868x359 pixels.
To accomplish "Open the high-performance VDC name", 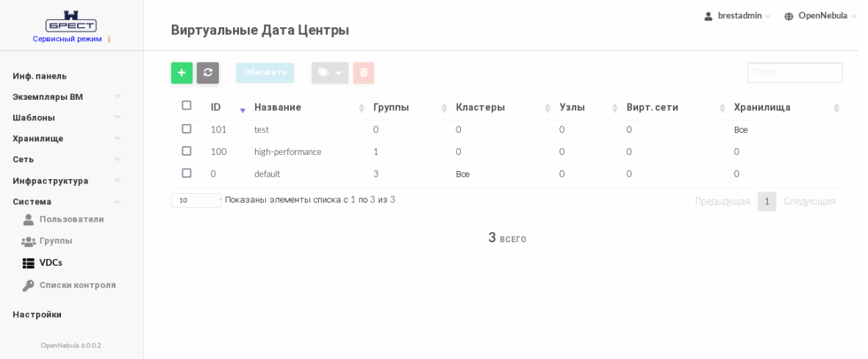I will (x=288, y=151).
